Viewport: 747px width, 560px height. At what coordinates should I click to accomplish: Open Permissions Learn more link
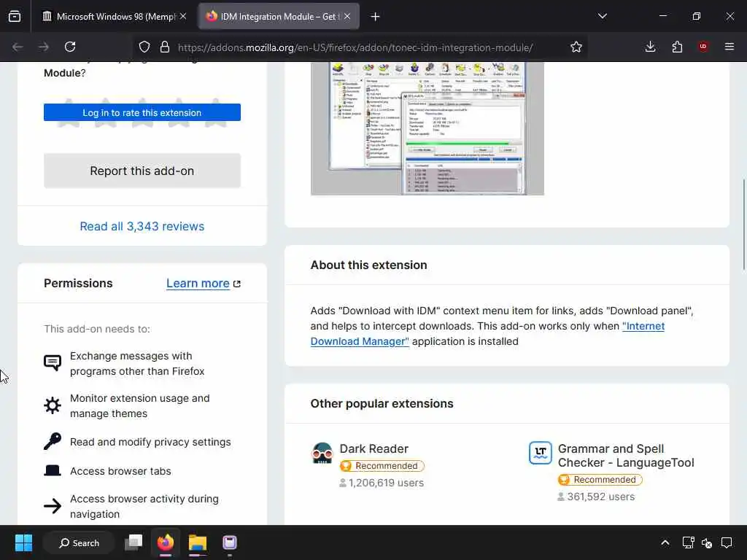(204, 284)
